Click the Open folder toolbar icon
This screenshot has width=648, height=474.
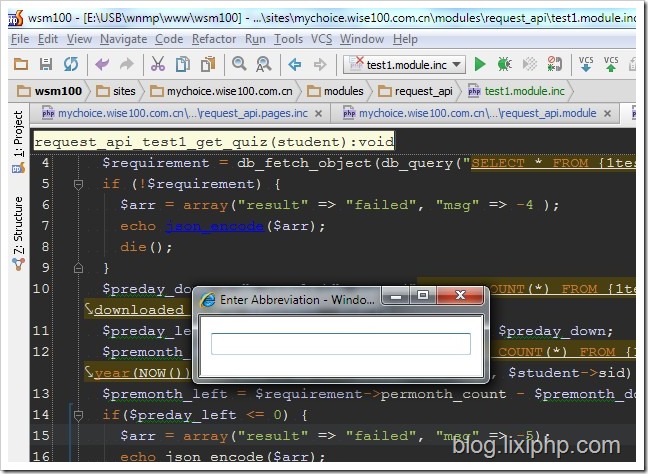tap(21, 64)
